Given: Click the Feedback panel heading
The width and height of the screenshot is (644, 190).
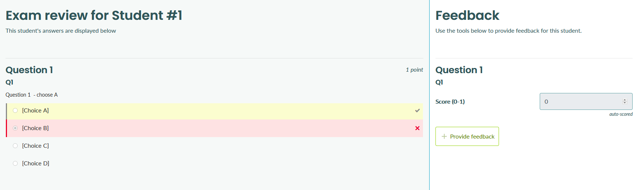Looking at the screenshot, I should 467,15.
